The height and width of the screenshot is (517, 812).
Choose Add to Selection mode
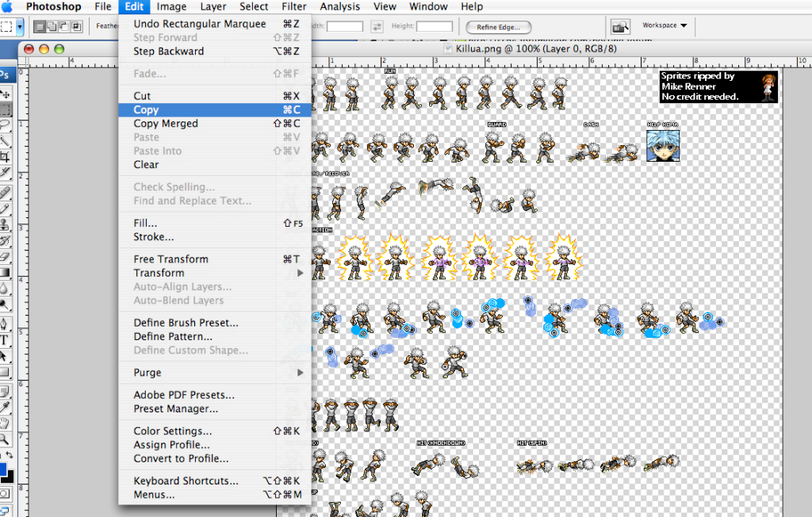[x=52, y=26]
